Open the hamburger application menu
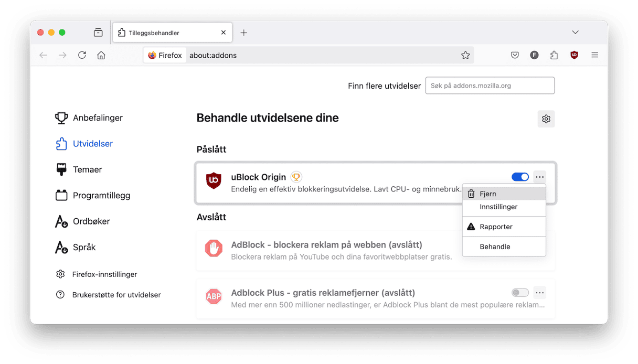The width and height of the screenshot is (638, 364). tap(594, 55)
